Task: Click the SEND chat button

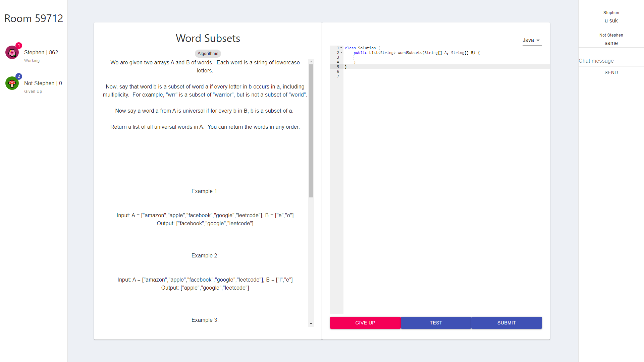Action: tap(611, 72)
